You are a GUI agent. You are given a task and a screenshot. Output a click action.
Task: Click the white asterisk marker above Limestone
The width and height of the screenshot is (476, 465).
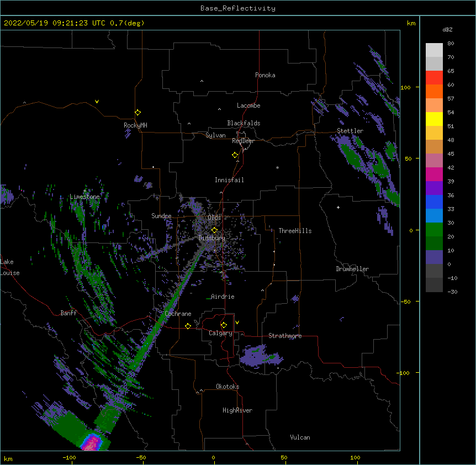pyautogui.click(x=85, y=191)
